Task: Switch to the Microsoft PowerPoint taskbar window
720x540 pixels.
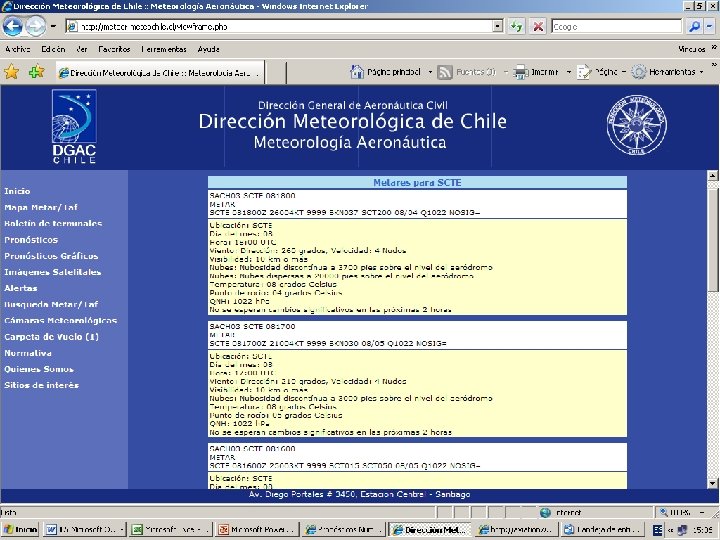Action: tap(257, 529)
